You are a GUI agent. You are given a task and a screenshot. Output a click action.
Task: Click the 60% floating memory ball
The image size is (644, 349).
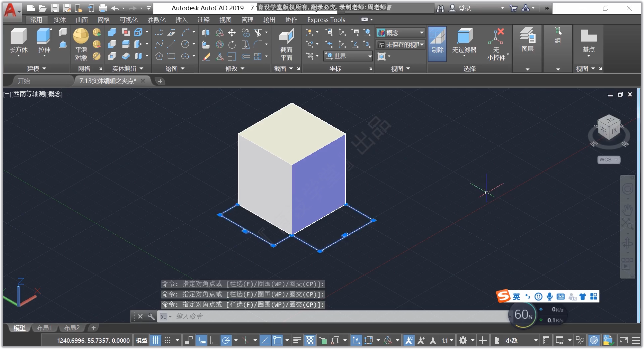523,314
